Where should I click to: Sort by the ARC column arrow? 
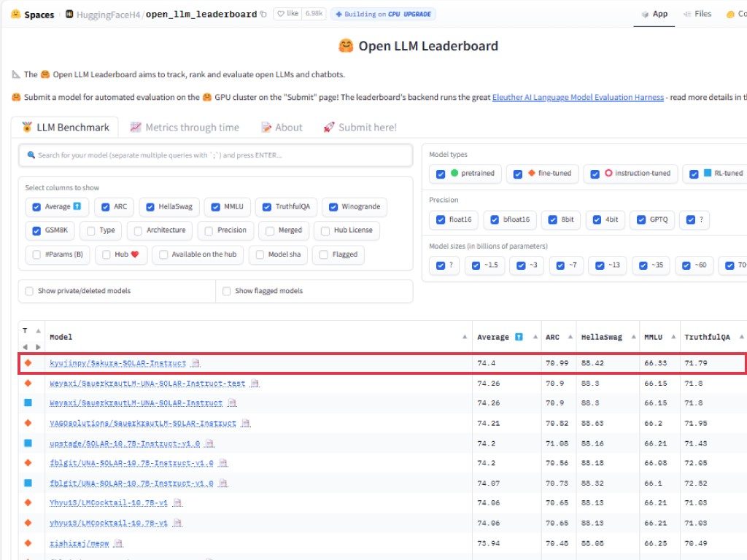pyautogui.click(x=570, y=337)
